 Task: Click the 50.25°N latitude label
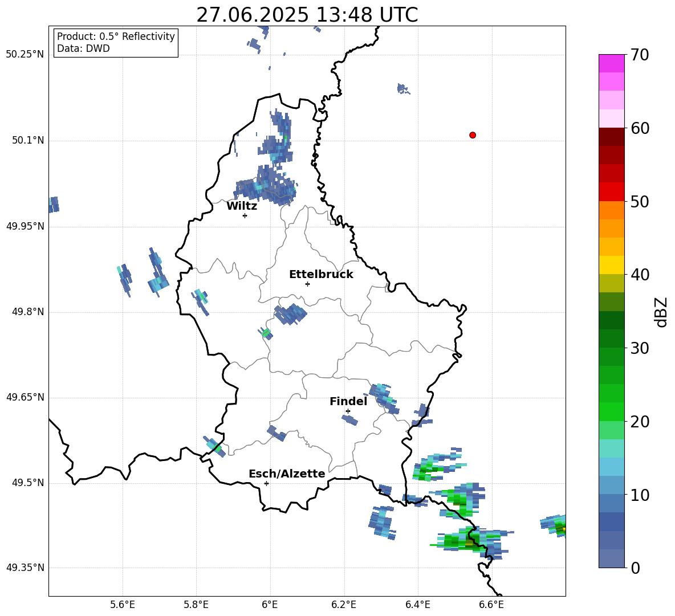click(25, 55)
